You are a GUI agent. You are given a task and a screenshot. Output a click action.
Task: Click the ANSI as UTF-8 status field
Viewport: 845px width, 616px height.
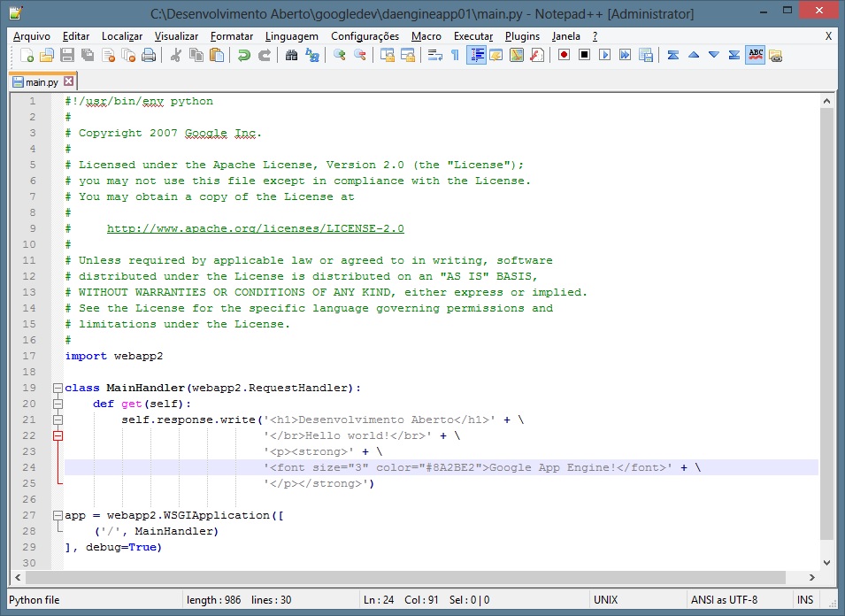coord(723,599)
